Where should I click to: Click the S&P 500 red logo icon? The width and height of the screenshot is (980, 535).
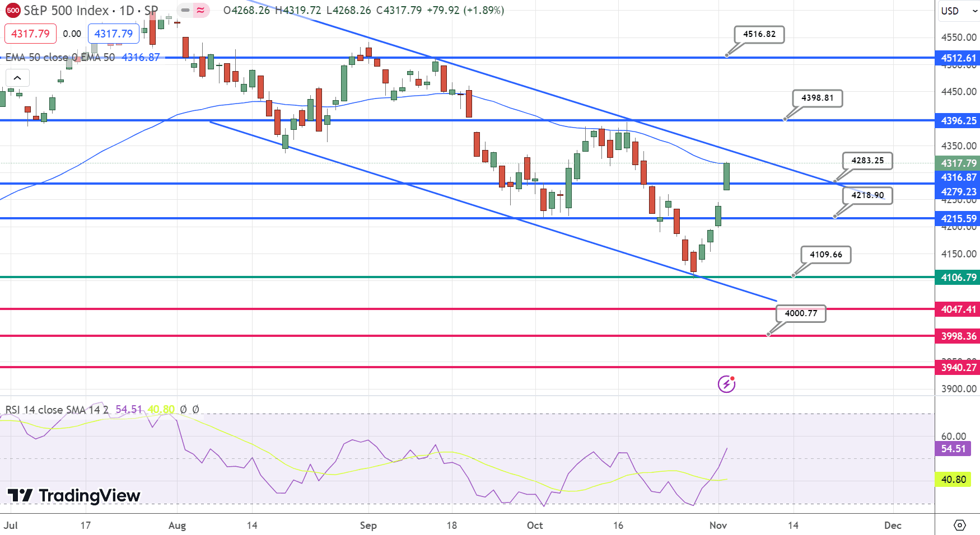(x=13, y=10)
